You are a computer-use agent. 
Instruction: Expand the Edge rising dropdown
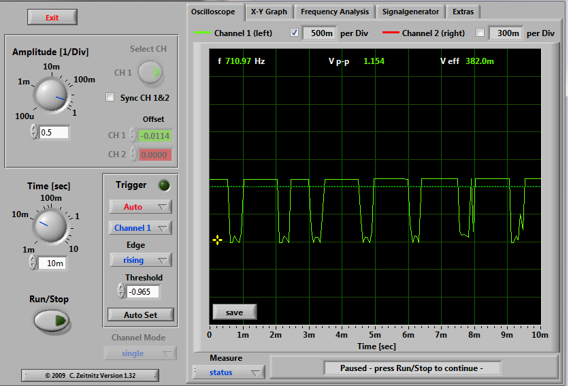click(140, 259)
